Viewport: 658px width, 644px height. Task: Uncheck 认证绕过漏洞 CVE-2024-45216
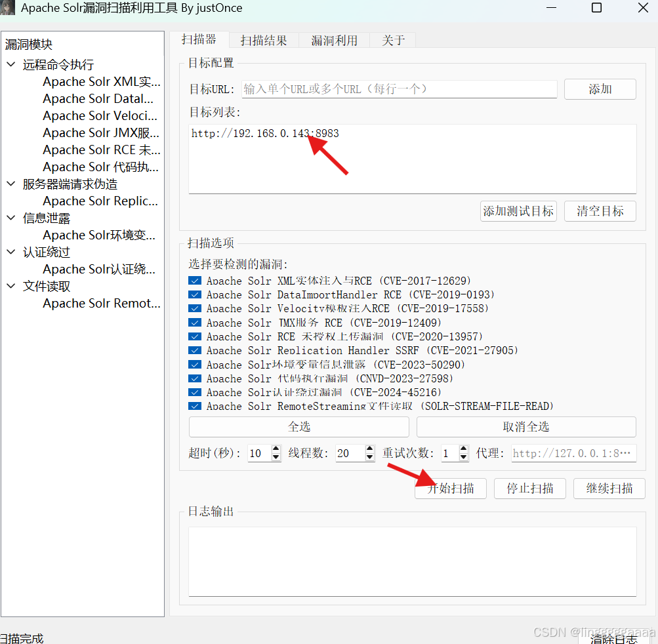point(195,392)
